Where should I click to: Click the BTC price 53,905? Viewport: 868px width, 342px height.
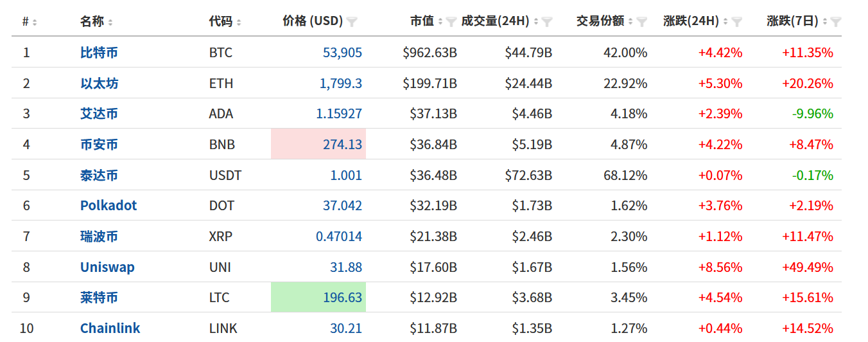tap(342, 53)
